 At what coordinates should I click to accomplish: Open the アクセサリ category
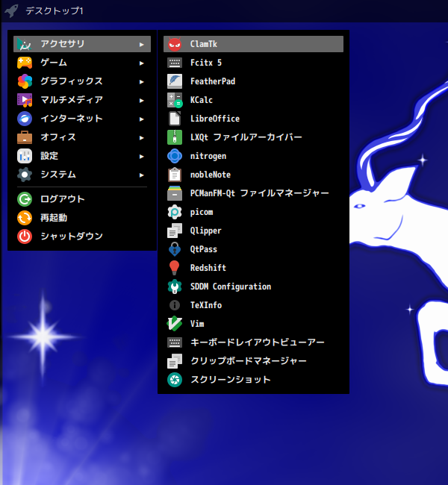tap(82, 44)
